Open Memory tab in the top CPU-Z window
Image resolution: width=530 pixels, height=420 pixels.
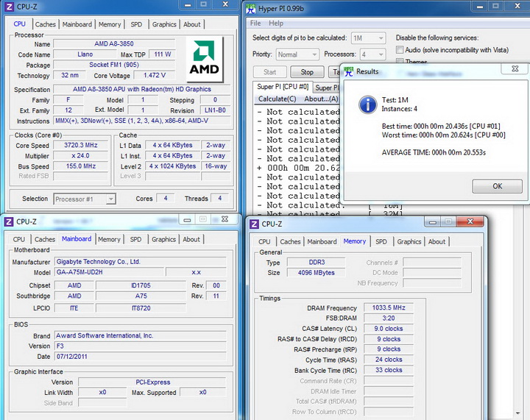coord(110,24)
